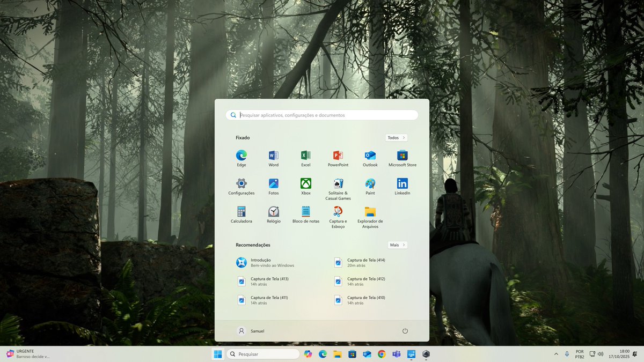
Task: Open Solitaire & Casual Games
Action: [x=338, y=189]
